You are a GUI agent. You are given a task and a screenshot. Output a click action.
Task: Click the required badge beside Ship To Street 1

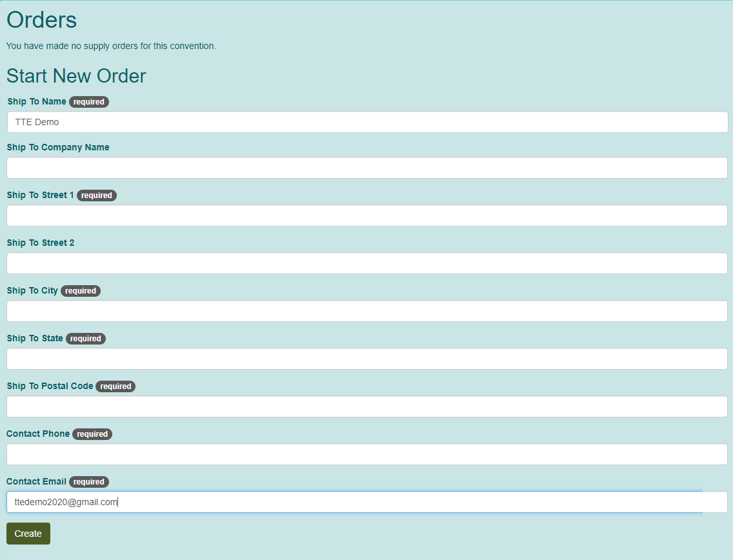pos(97,195)
